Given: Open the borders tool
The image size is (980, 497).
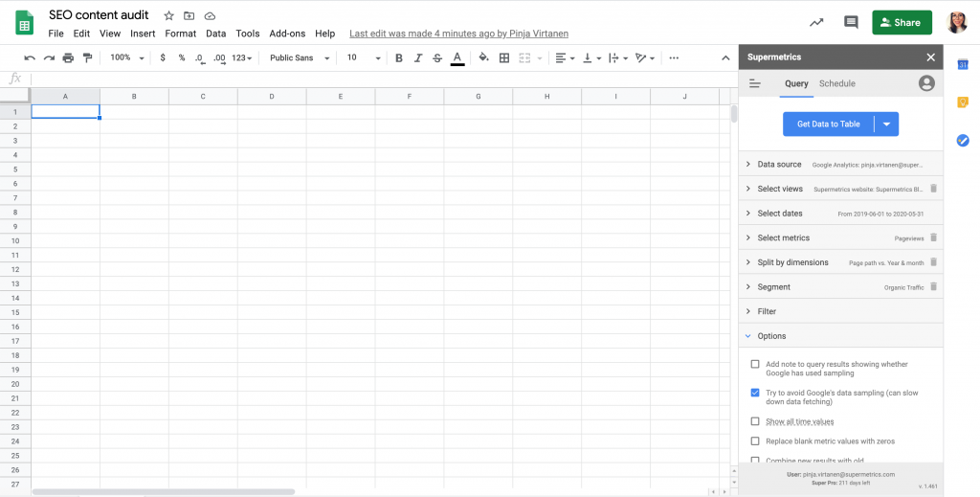Looking at the screenshot, I should 504,58.
